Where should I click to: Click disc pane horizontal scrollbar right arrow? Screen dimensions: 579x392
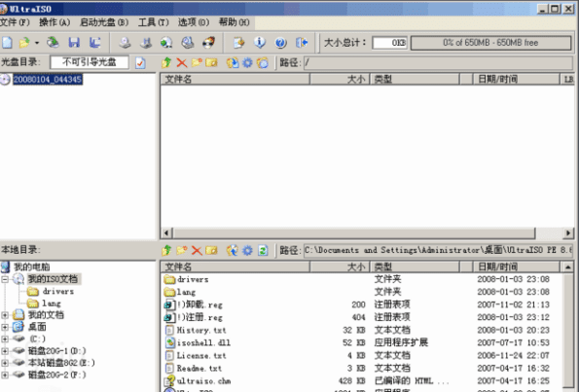pos(568,232)
